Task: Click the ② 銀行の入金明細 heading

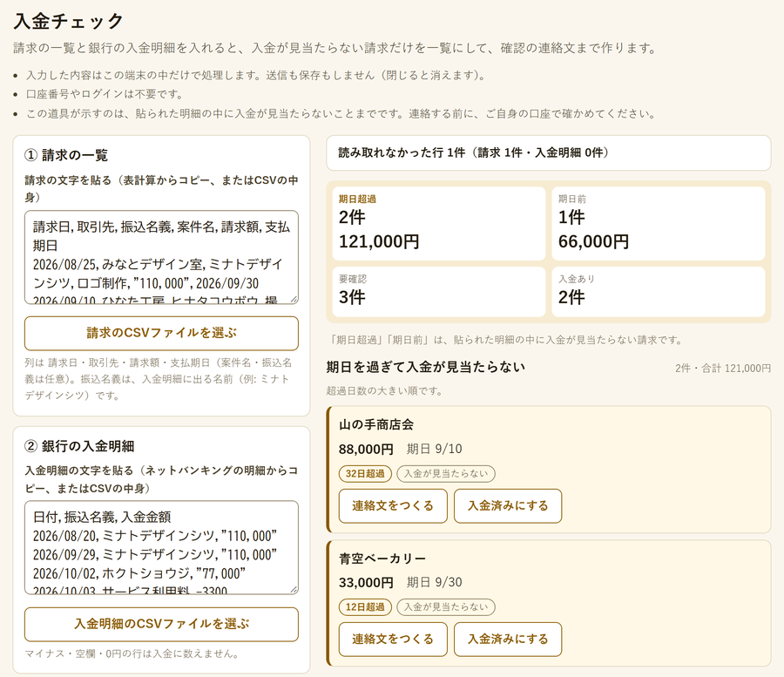Action: pyautogui.click(x=79, y=446)
